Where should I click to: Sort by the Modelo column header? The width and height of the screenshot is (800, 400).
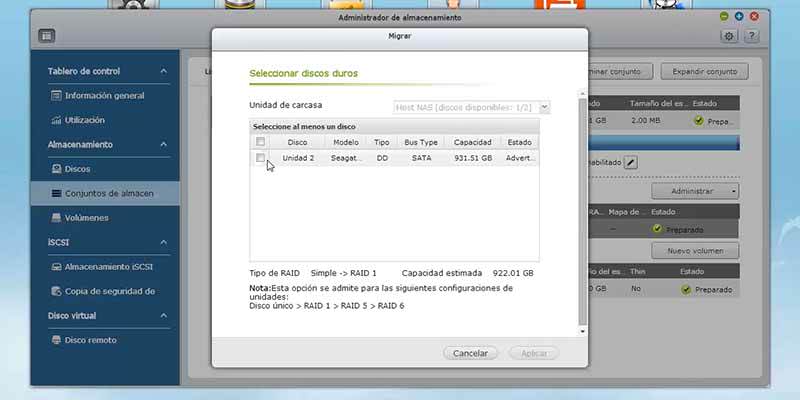point(345,142)
